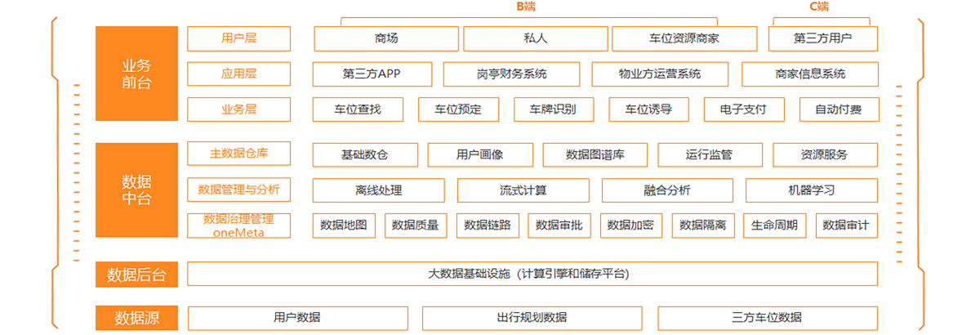Click the 资源服务 box
The height and width of the screenshot is (335, 980).
click(x=826, y=154)
